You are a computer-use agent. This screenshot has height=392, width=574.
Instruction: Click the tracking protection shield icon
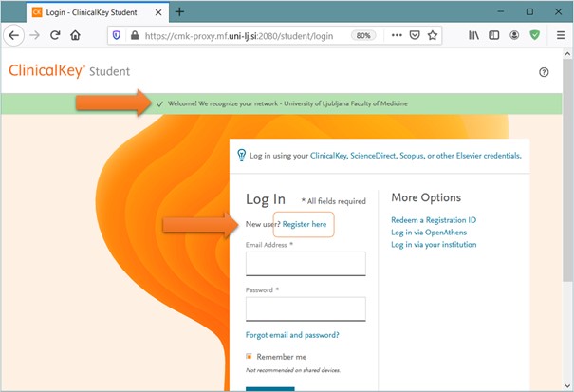point(117,35)
